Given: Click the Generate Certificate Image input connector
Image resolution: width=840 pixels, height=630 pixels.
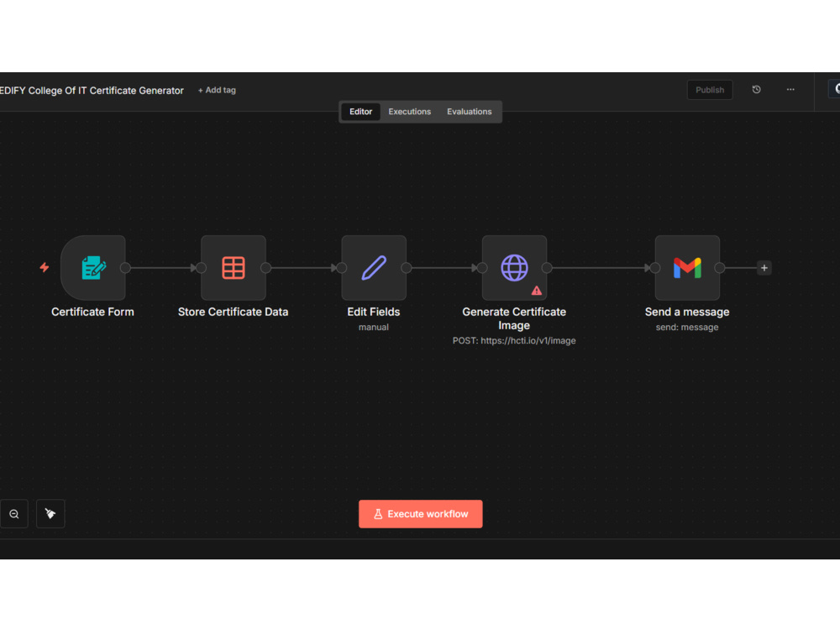Looking at the screenshot, I should pos(482,268).
